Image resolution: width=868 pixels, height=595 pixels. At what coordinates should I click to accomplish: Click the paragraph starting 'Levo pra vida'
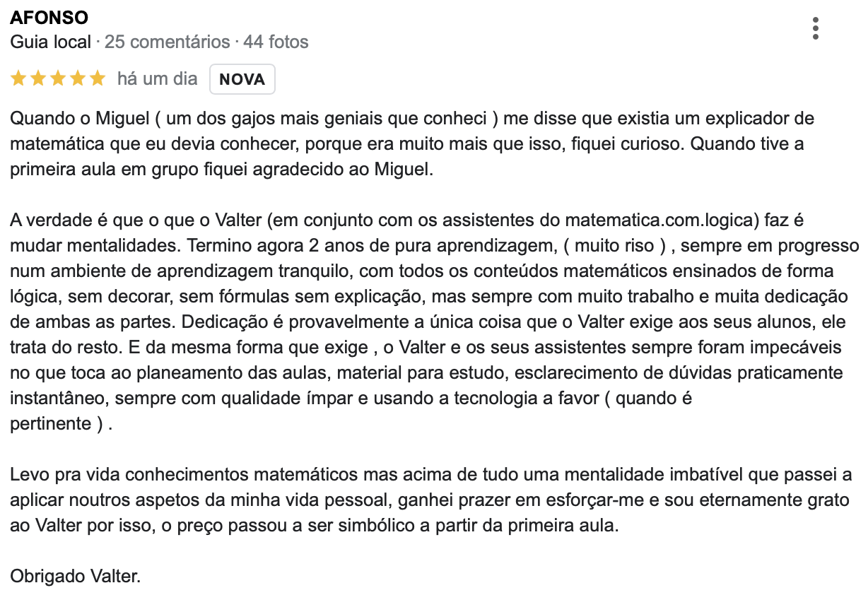point(431,500)
